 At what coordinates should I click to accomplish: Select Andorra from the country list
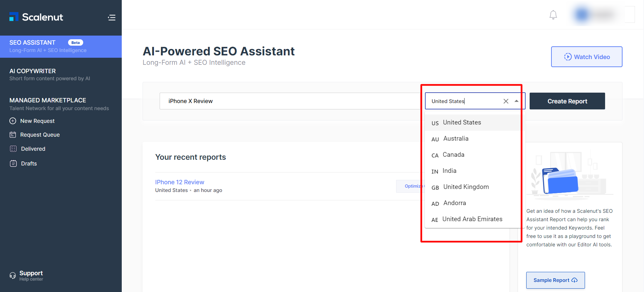[x=472, y=203]
